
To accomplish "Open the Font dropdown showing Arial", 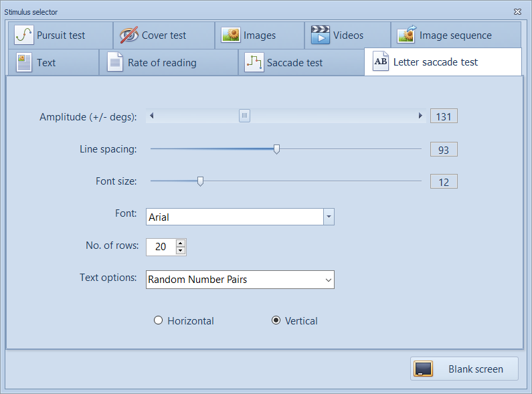I will coord(329,217).
